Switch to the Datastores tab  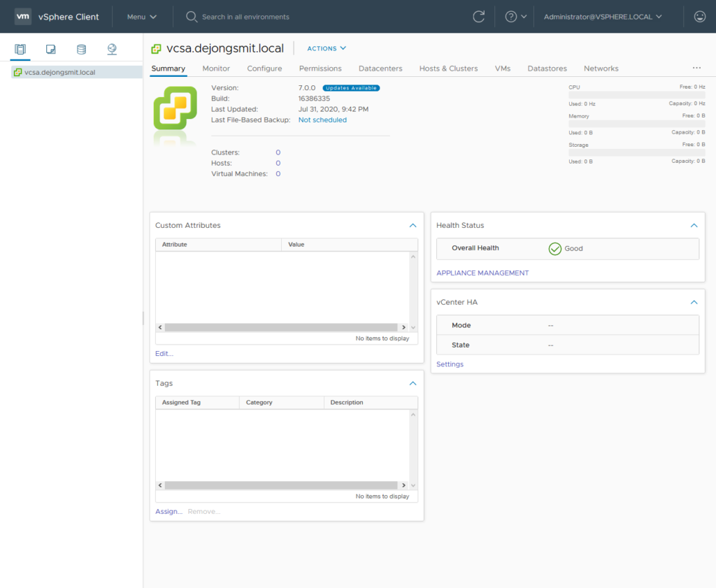(547, 69)
